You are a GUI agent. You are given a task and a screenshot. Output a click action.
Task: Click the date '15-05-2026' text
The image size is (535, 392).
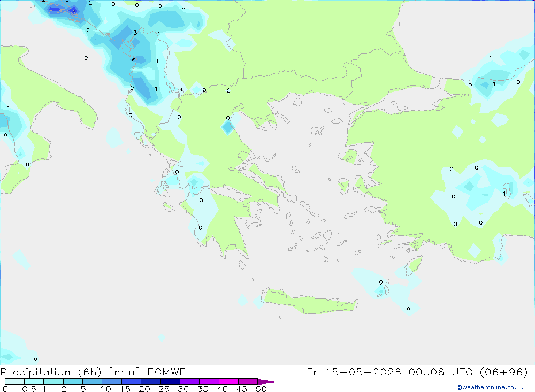(363, 372)
